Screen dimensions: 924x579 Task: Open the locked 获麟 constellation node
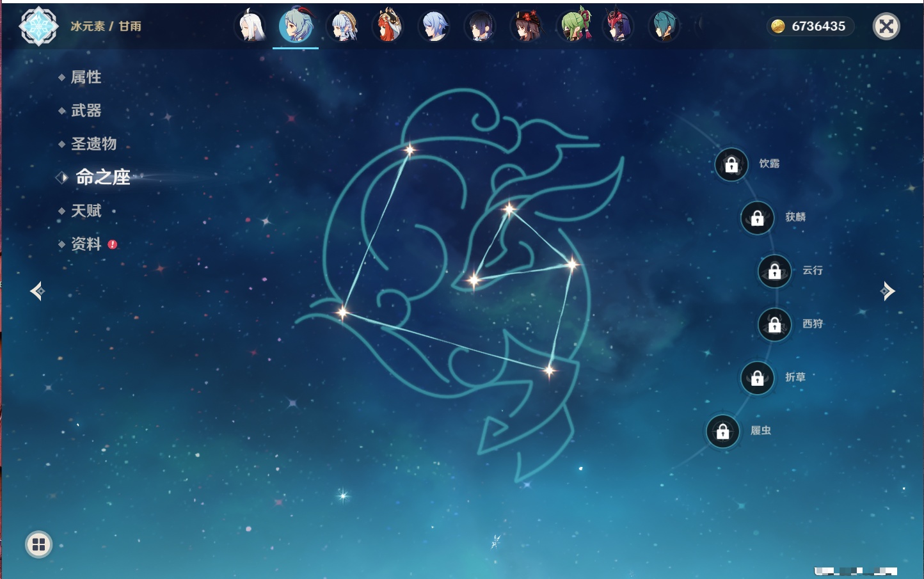click(757, 218)
